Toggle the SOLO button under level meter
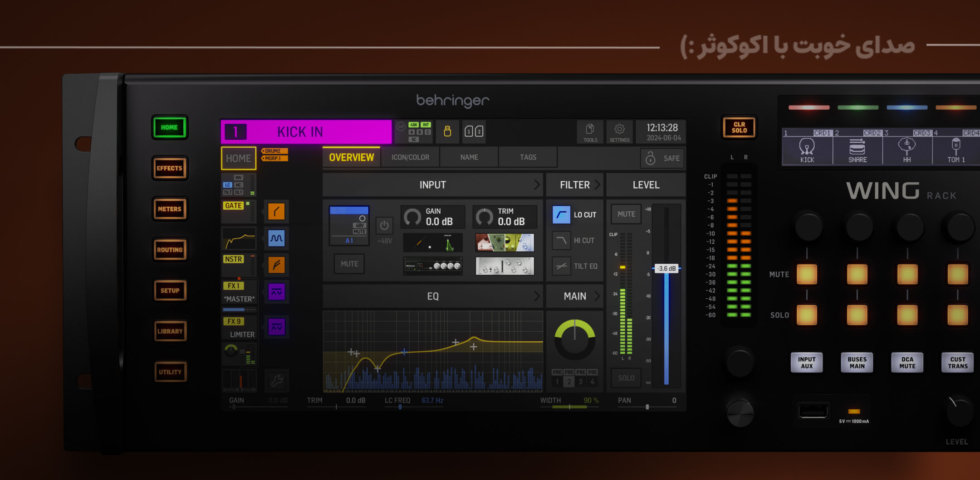 (x=626, y=378)
